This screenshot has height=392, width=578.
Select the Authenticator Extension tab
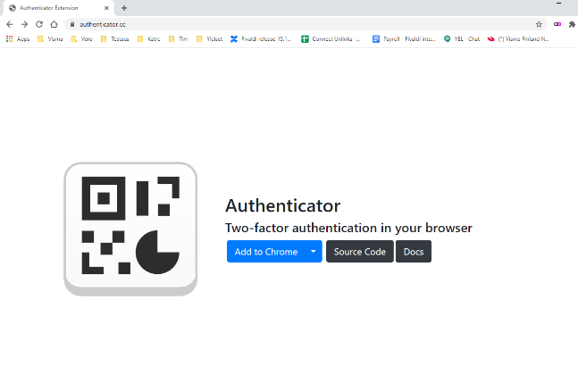point(58,8)
